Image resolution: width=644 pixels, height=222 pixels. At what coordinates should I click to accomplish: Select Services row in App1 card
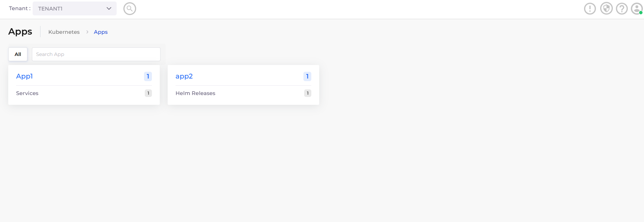(27, 93)
